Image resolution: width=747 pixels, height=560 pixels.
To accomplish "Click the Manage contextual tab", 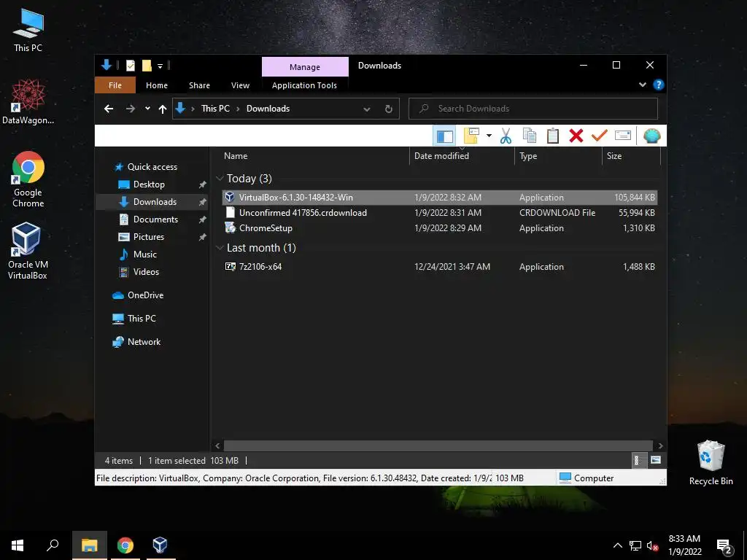I will coord(305,67).
